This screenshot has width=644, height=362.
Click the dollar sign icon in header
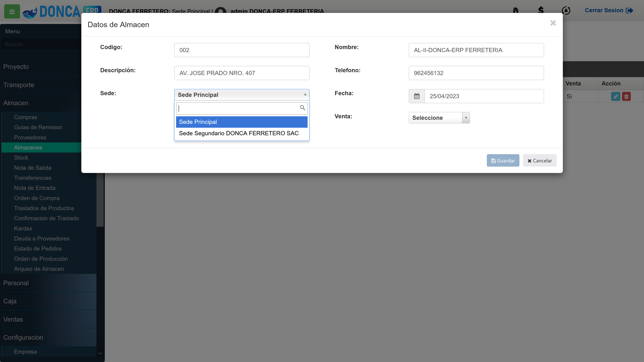541,10
